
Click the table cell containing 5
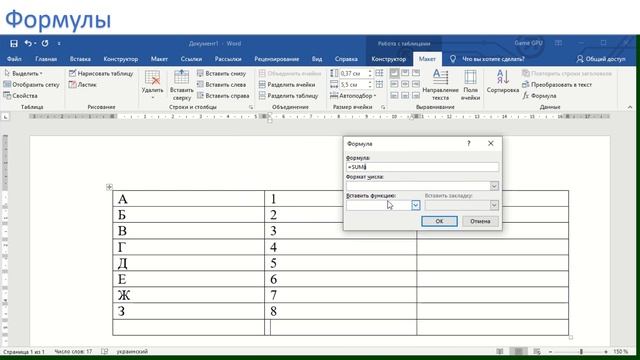pyautogui.click(x=340, y=263)
